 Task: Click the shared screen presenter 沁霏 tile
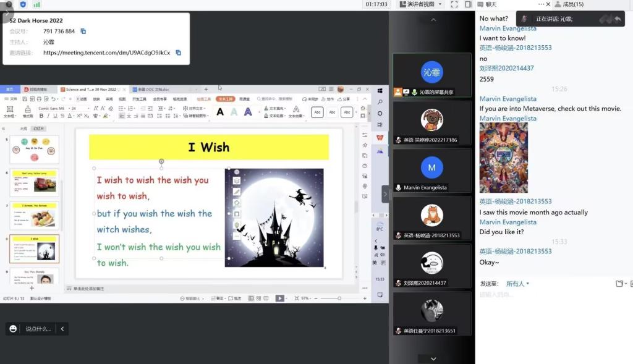(432, 75)
